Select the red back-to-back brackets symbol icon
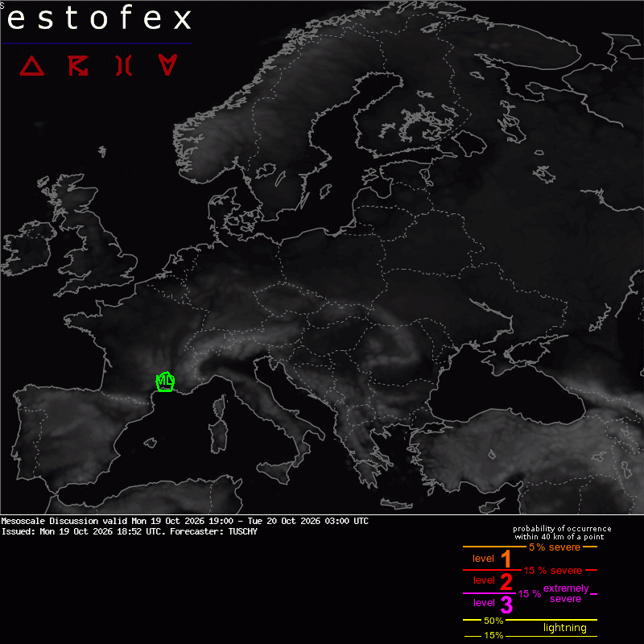Viewport: 644px width, 644px height. [x=124, y=66]
